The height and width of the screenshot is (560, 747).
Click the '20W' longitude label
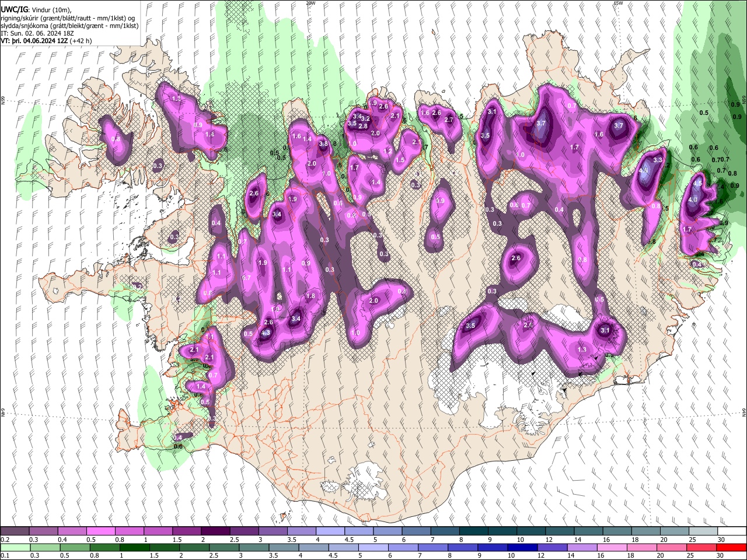tap(310, 3)
